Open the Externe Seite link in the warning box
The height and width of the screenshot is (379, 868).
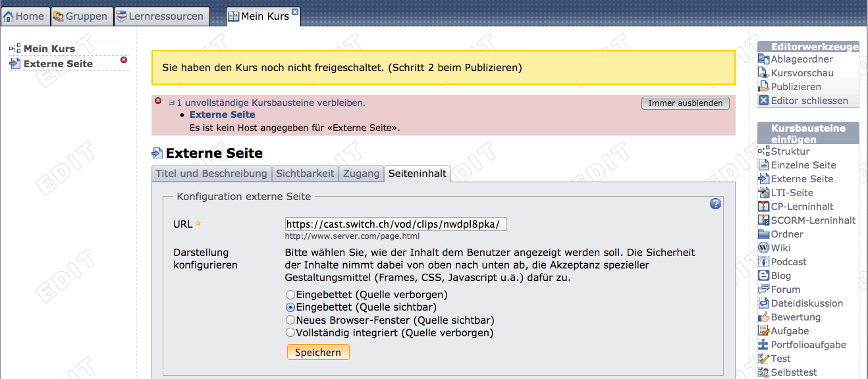[x=222, y=115]
